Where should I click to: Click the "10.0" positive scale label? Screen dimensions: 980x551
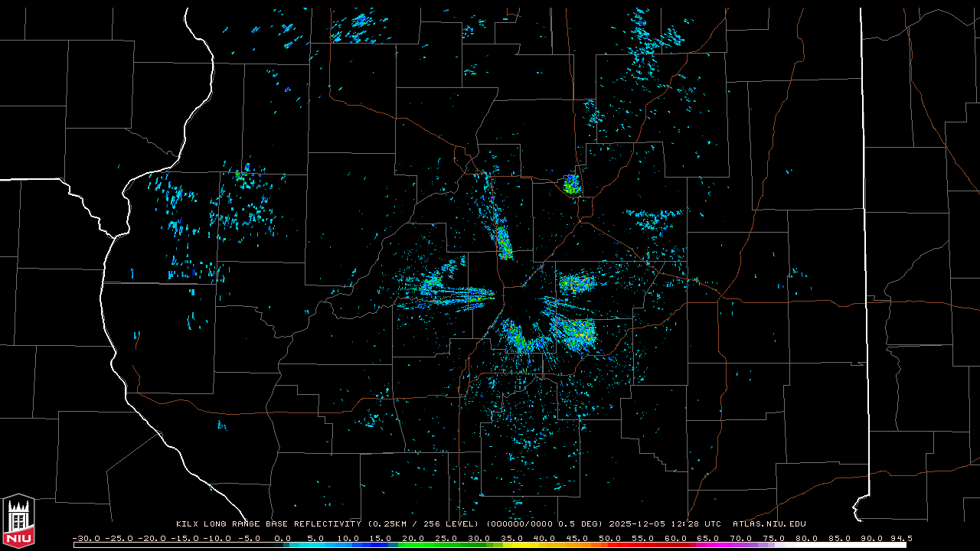349,538
